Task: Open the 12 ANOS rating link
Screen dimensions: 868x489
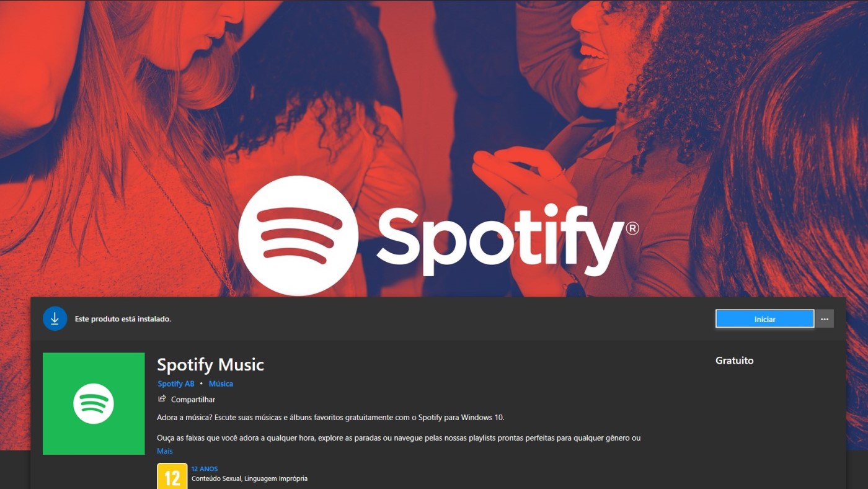Action: 205,469
